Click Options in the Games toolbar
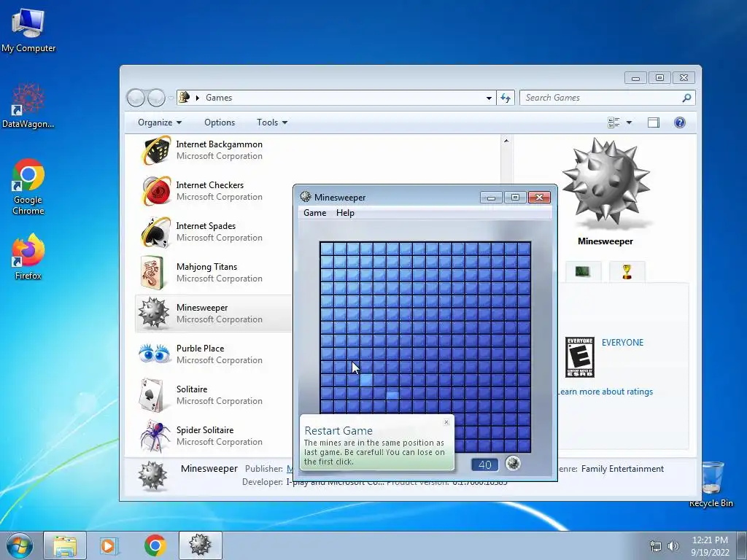747x560 pixels. [x=220, y=122]
